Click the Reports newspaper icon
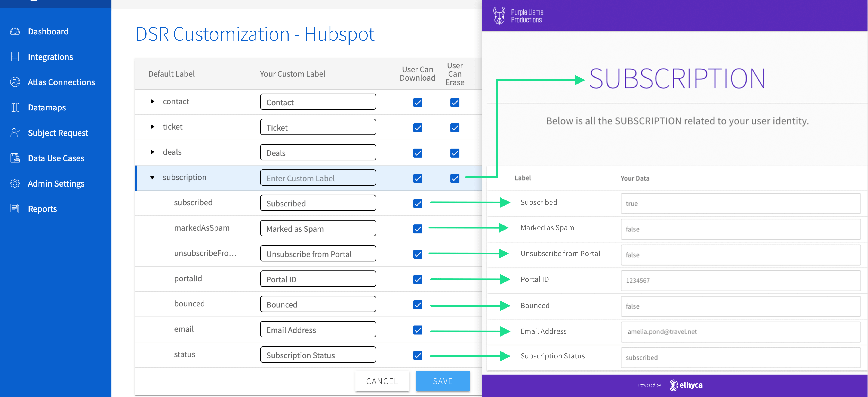This screenshot has width=868, height=397. tap(15, 209)
